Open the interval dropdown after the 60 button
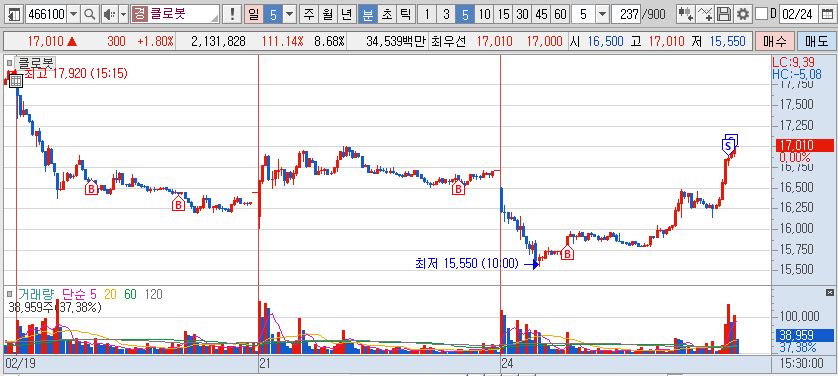This screenshot has width=838, height=376. click(603, 14)
